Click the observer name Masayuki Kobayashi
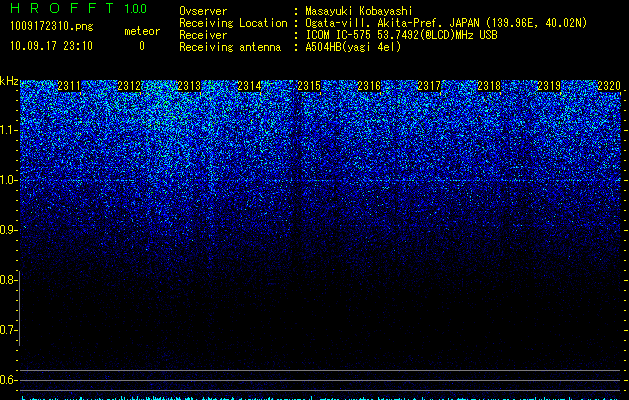Image resolution: width=629 pixels, height=400 pixels. [x=359, y=11]
